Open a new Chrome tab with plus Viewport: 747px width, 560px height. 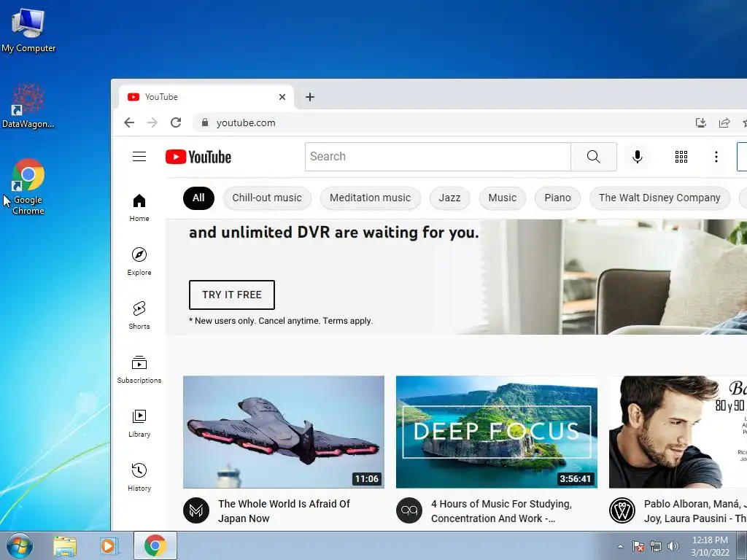point(309,97)
